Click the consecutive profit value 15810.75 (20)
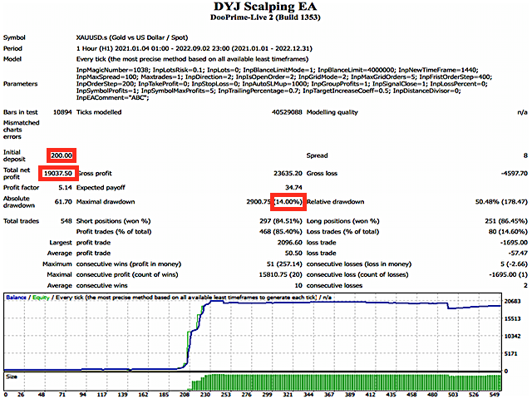The width and height of the screenshot is (532, 399). pos(281,274)
